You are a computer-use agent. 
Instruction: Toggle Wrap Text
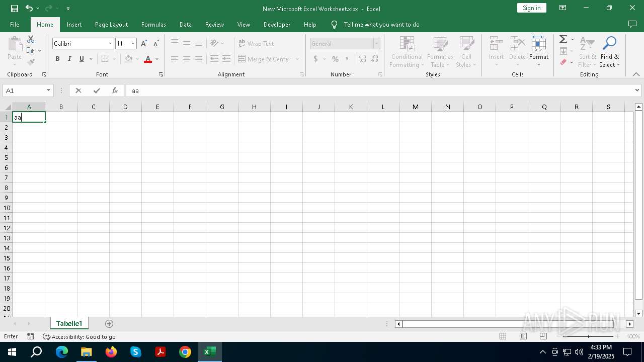(x=257, y=43)
